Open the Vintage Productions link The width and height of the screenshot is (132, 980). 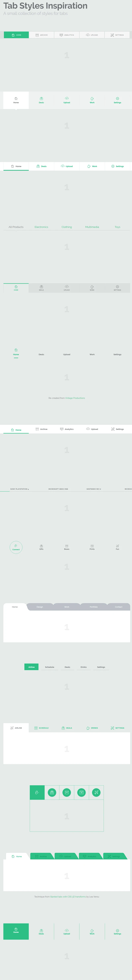[x=75, y=398]
